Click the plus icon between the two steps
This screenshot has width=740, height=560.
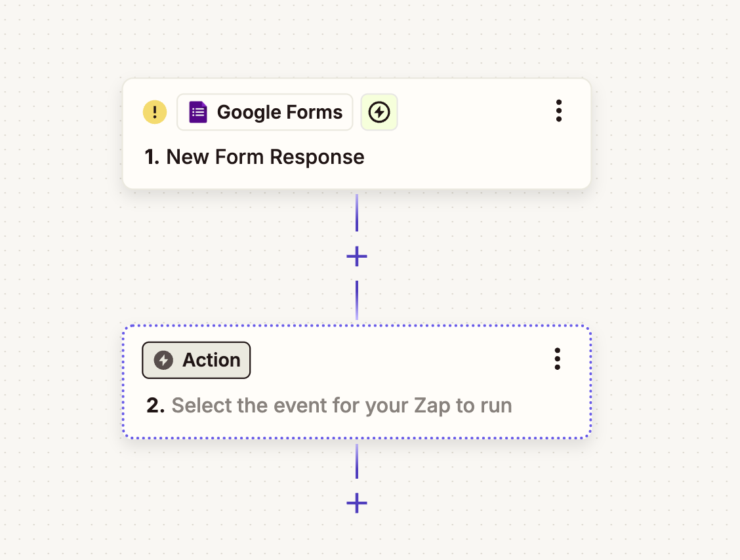[357, 256]
